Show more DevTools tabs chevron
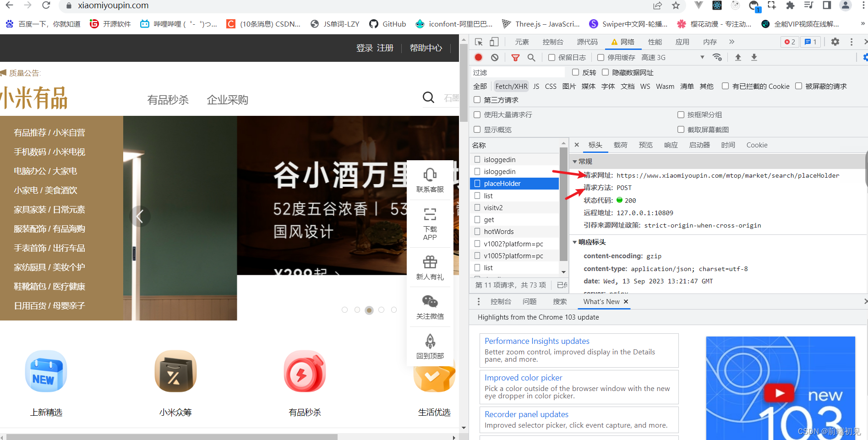The height and width of the screenshot is (440, 868). coord(732,42)
